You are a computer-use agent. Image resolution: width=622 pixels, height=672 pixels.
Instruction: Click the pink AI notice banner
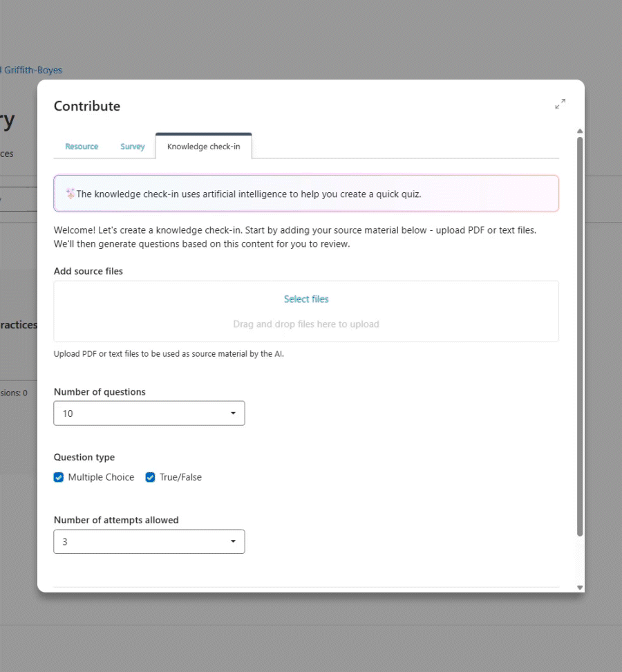(306, 194)
